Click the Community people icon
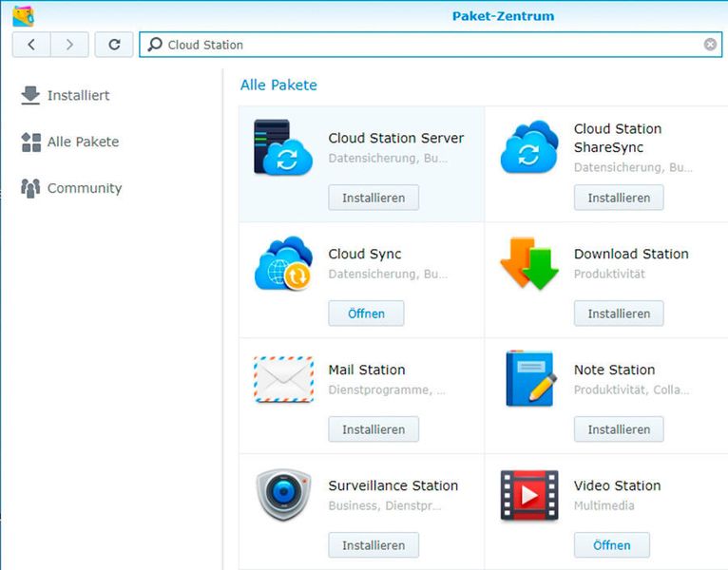Image resolution: width=728 pixels, height=570 pixels. point(30,188)
